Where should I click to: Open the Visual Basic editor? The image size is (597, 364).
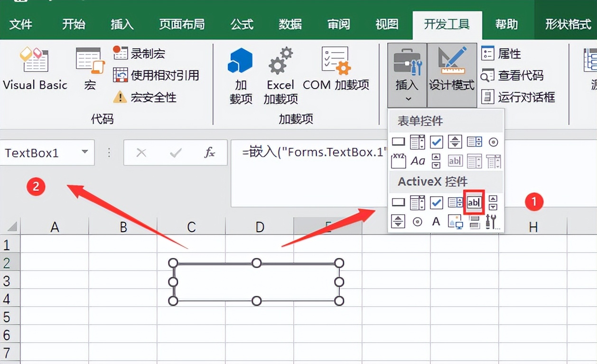35,69
